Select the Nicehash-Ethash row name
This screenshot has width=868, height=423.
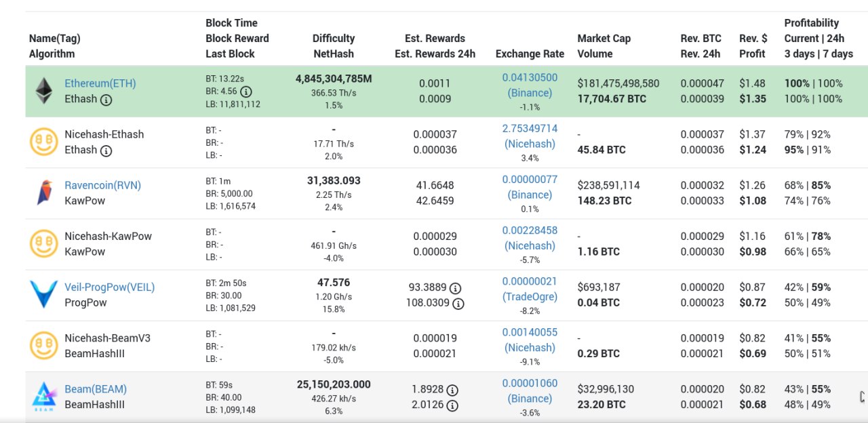click(x=104, y=134)
